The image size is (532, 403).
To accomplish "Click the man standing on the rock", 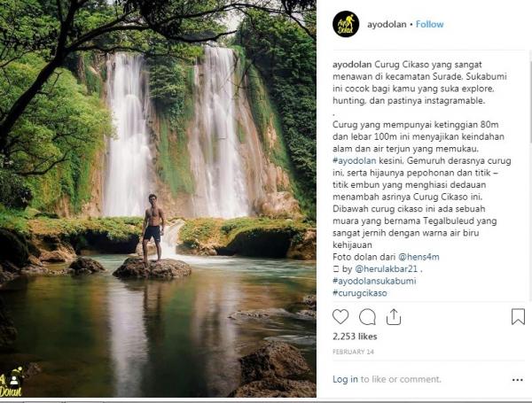I will (153, 228).
